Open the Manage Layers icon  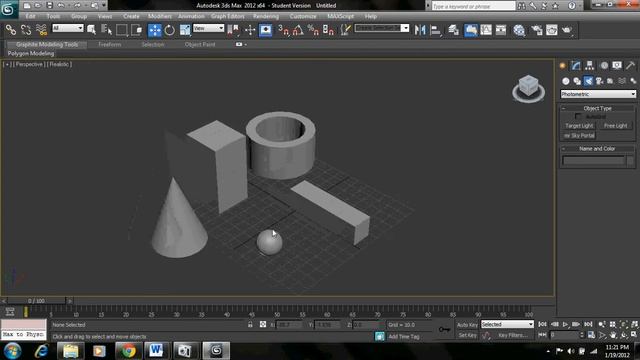453,30
